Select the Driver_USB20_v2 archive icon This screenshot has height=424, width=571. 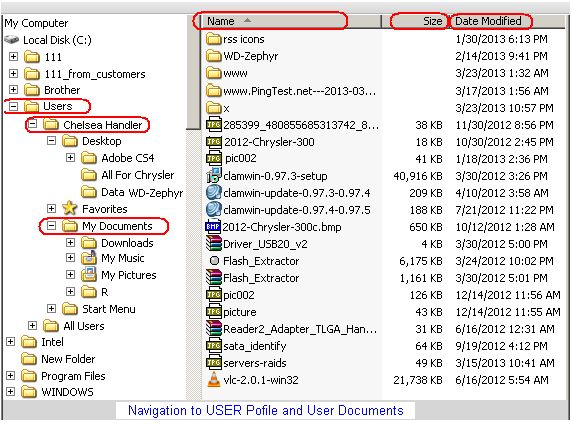pos(214,243)
